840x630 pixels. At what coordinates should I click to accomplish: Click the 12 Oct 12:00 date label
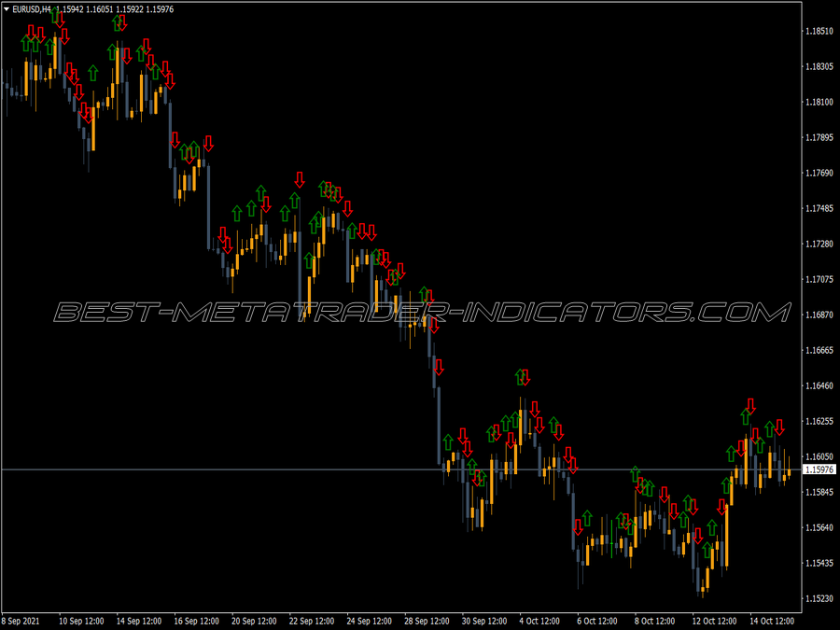click(714, 621)
